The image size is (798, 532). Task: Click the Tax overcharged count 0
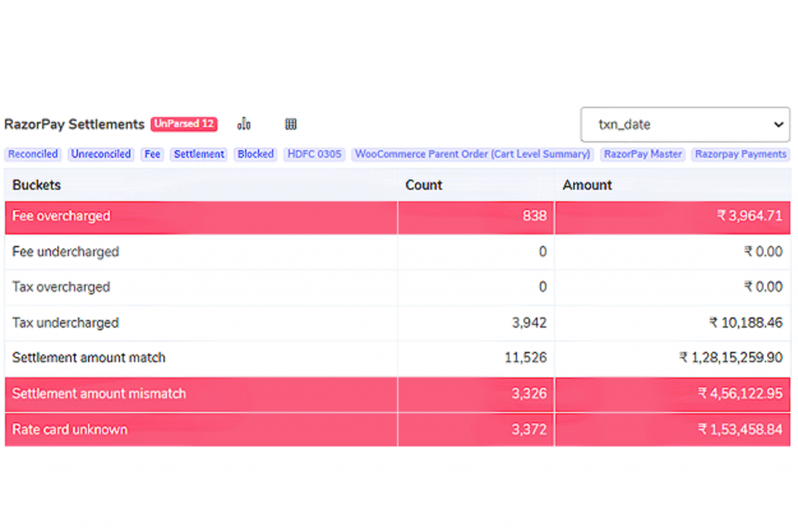click(x=542, y=287)
